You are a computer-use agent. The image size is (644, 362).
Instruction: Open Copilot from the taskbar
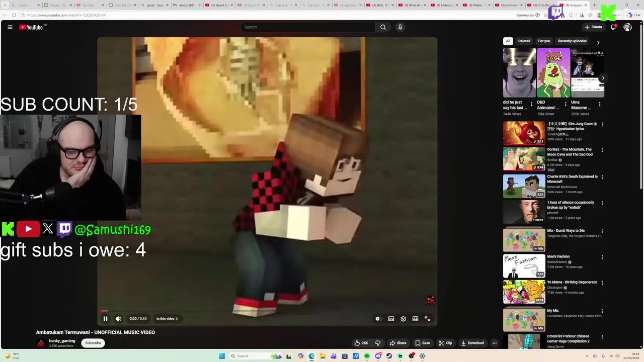coord(301,356)
